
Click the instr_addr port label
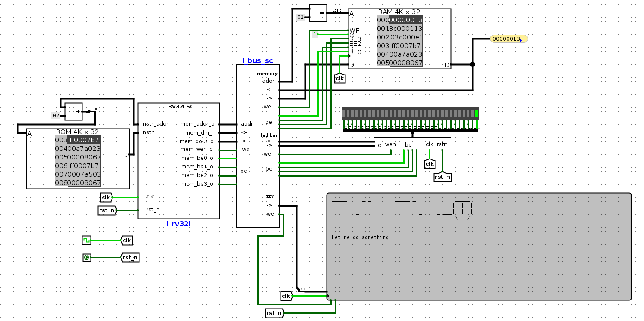tap(155, 123)
